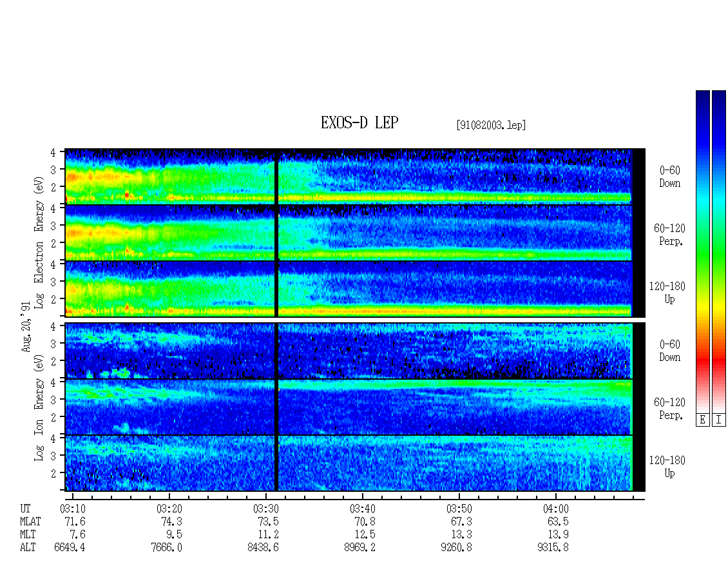Click the ALT value 6649.4

pyautogui.click(x=70, y=548)
